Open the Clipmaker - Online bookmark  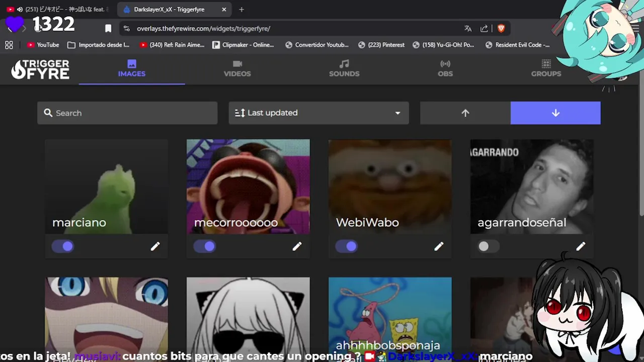(243, 45)
